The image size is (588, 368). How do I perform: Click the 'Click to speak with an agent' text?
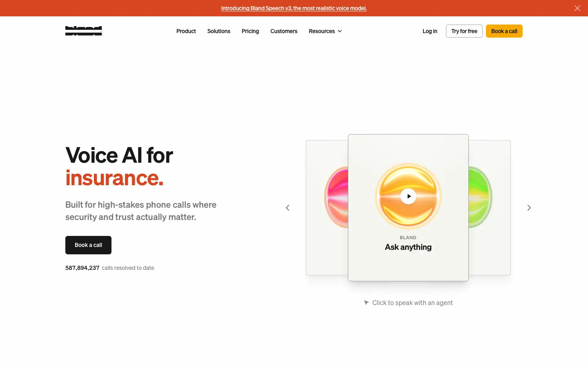[x=412, y=303]
